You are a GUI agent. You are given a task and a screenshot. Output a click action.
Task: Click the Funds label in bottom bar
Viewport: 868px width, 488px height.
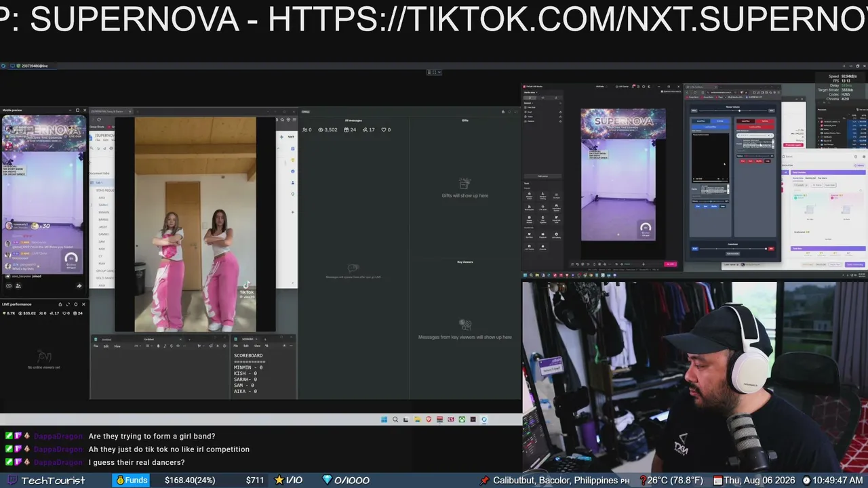[136, 481]
